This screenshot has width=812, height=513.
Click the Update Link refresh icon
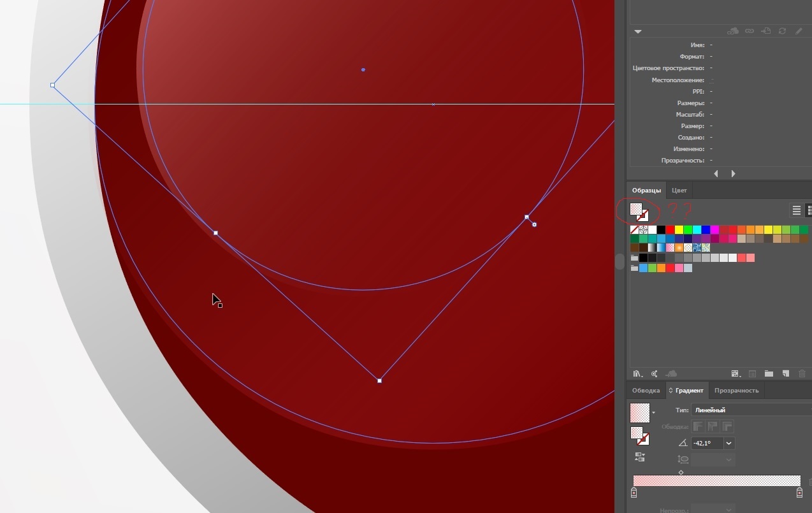782,31
